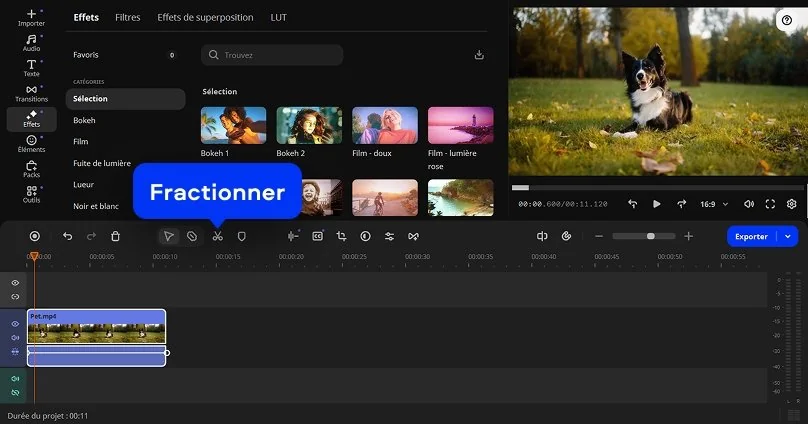Open the Texte panel in the sidebar
Image resolution: width=808 pixels, height=424 pixels.
pos(31,68)
